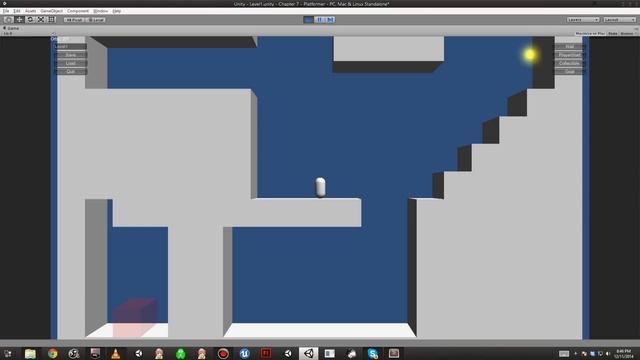Click the in-game Save button
The width and height of the screenshot is (640, 360).
(x=71, y=55)
